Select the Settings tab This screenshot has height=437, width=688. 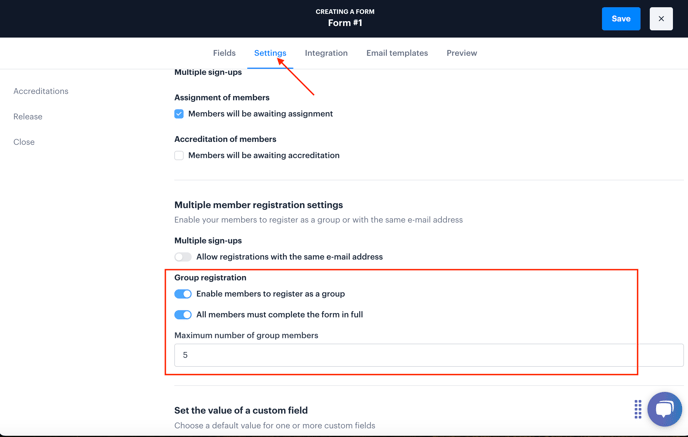tap(270, 53)
